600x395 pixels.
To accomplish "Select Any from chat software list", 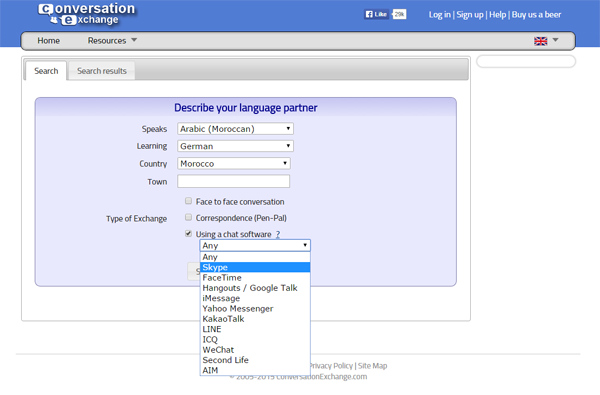I will [x=255, y=257].
